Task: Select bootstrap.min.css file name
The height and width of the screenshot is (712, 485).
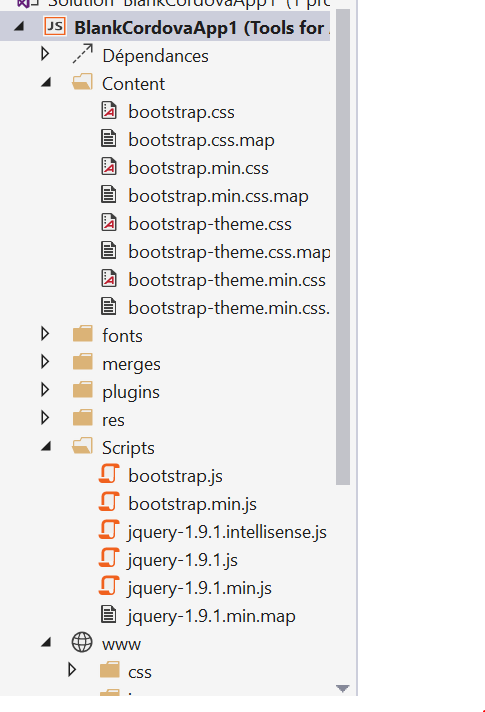Action: (198, 168)
